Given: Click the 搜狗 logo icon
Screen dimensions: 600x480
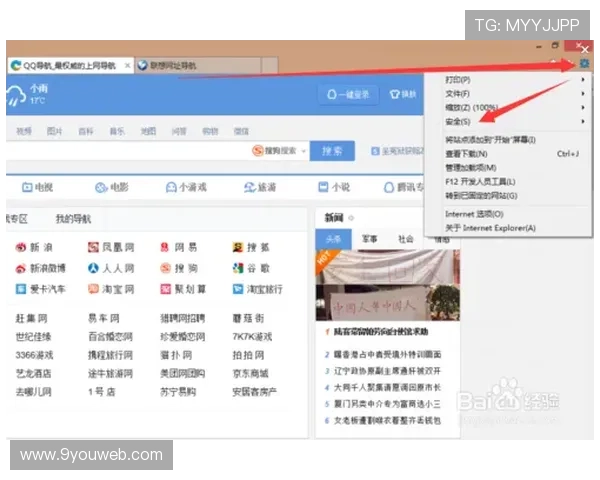Looking at the screenshot, I should click(x=165, y=268).
